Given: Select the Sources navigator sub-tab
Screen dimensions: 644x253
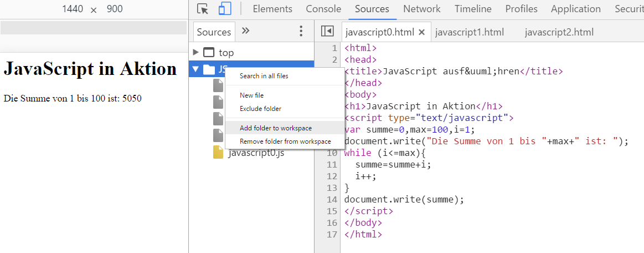Looking at the screenshot, I should click(x=214, y=32).
